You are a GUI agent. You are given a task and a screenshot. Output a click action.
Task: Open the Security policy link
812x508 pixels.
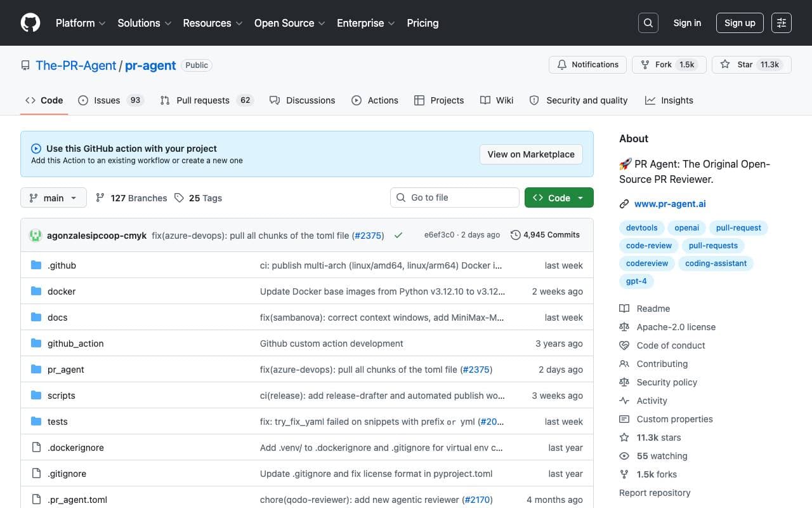pos(667,382)
